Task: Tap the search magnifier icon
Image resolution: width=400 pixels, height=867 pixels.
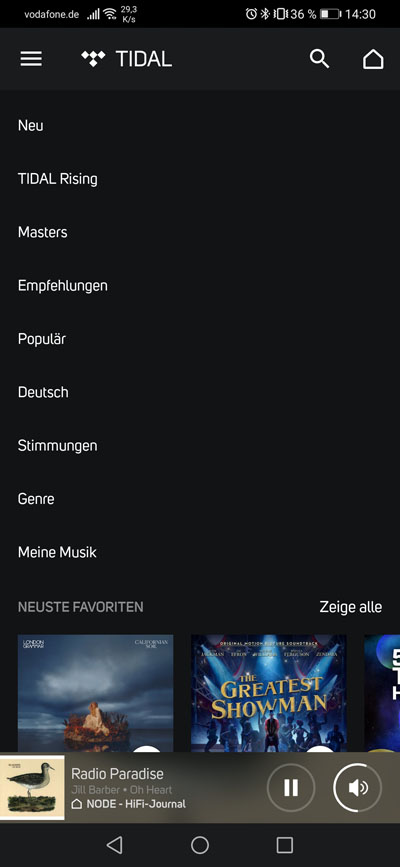Action: coord(319,59)
